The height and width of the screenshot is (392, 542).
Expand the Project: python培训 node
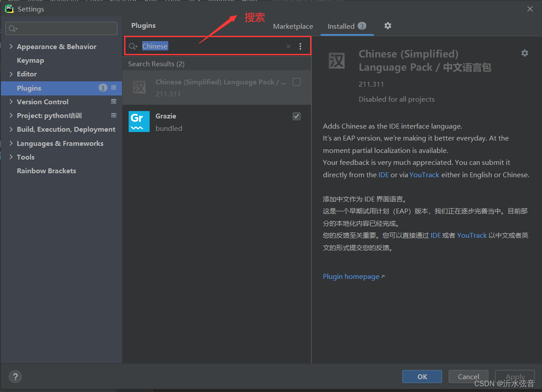coord(11,115)
